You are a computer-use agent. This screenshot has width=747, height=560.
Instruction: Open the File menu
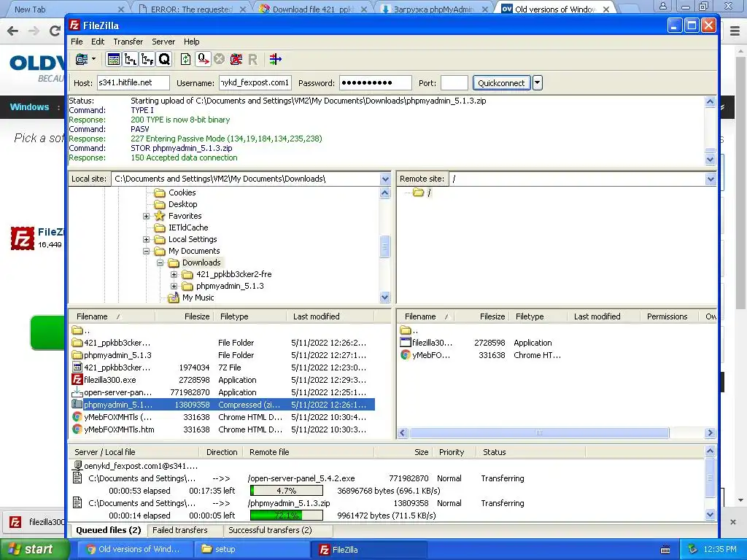click(77, 42)
